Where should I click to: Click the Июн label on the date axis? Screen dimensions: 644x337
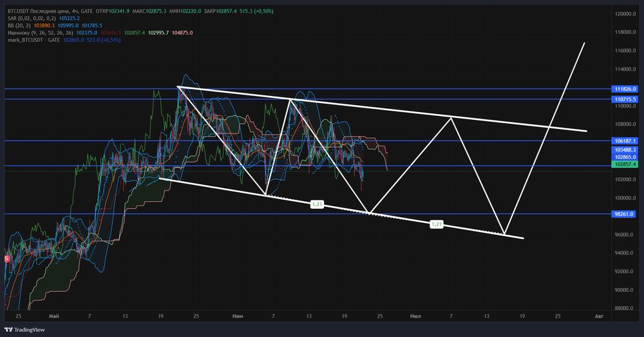coord(238,316)
